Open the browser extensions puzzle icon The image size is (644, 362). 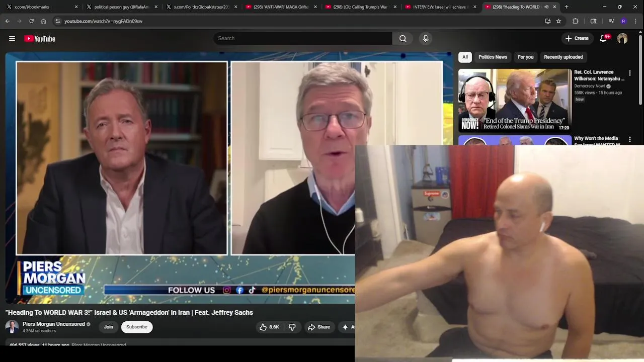[576, 21]
